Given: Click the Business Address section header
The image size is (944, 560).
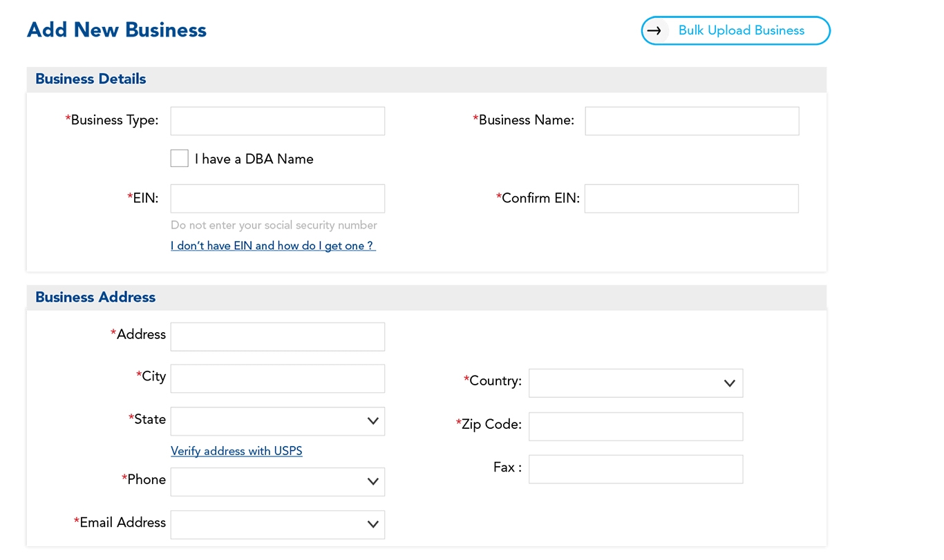Looking at the screenshot, I should [95, 298].
